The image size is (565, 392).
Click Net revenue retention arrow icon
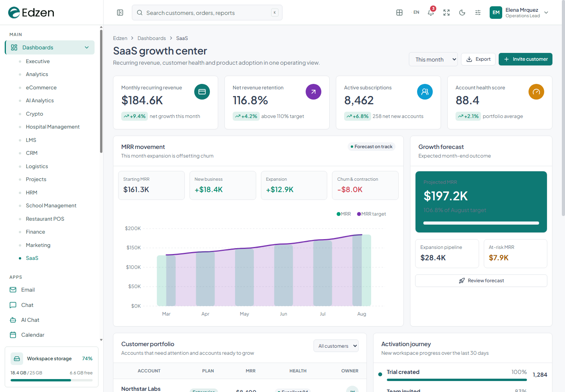(313, 92)
